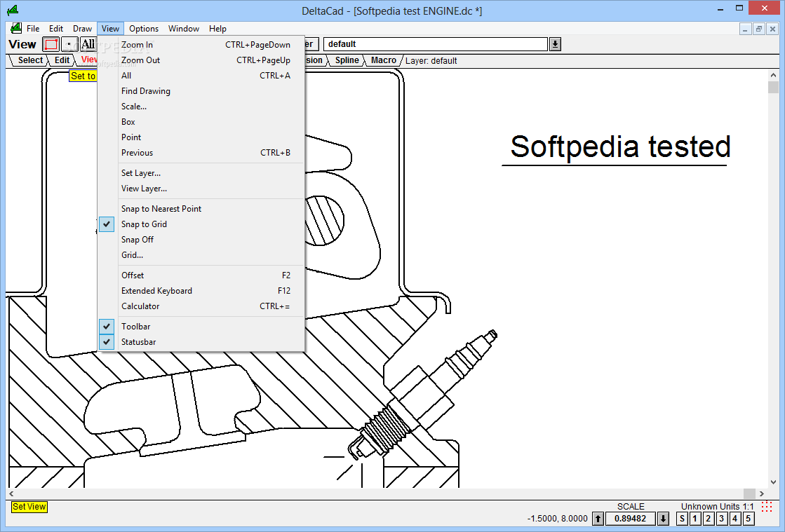Switch to the Macro tab

(384, 60)
